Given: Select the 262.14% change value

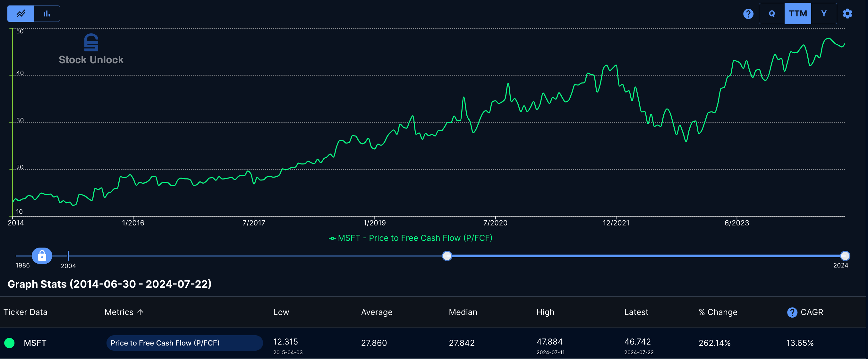Looking at the screenshot, I should click(715, 343).
